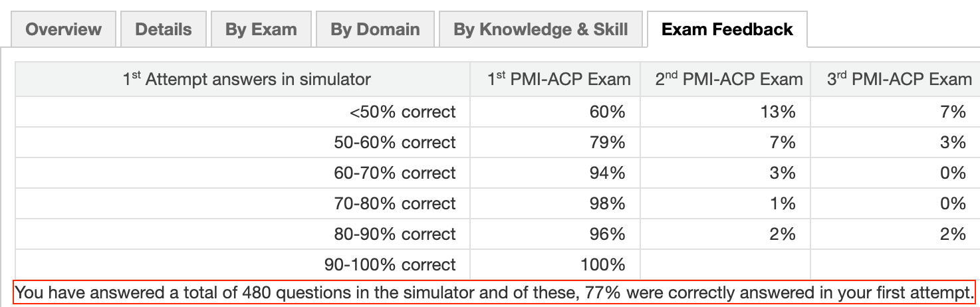This screenshot has width=980, height=307.
Task: Click the 1st PMI-ACP Exam column header
Action: tap(558, 80)
